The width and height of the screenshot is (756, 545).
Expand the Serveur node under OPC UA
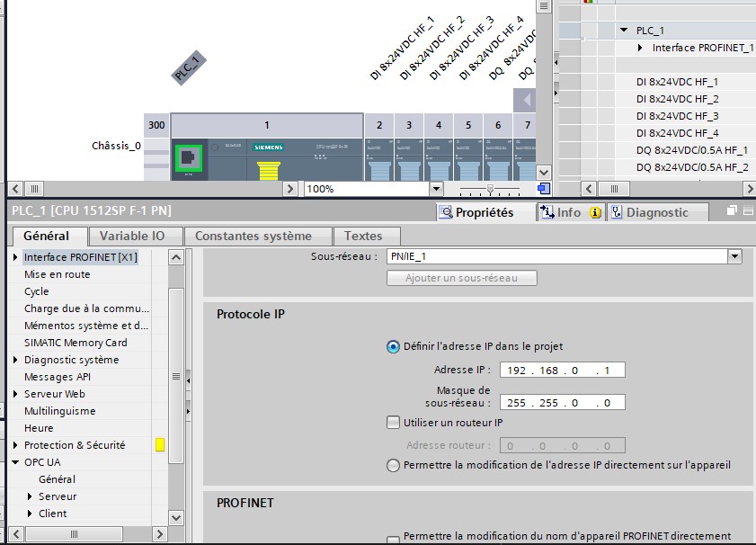[30, 496]
